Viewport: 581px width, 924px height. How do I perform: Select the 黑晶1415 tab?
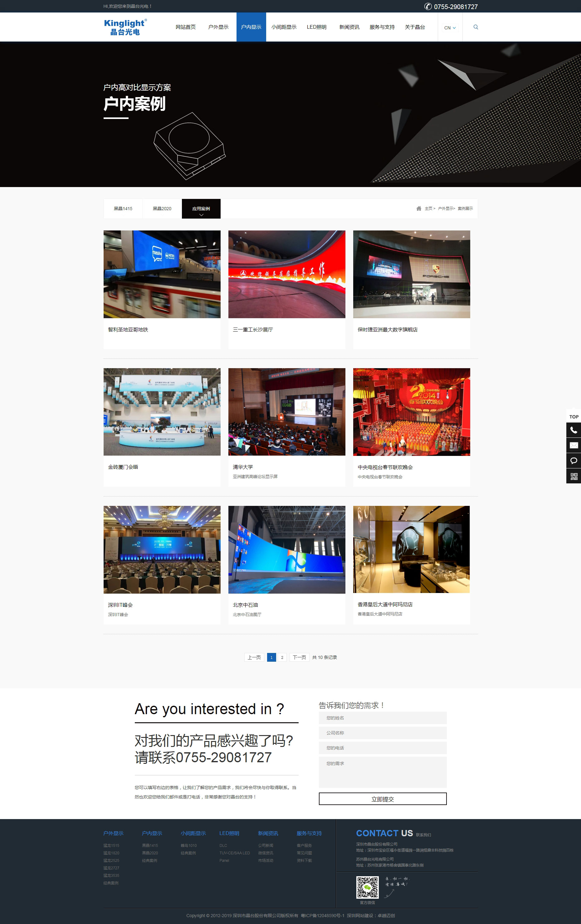coord(123,209)
